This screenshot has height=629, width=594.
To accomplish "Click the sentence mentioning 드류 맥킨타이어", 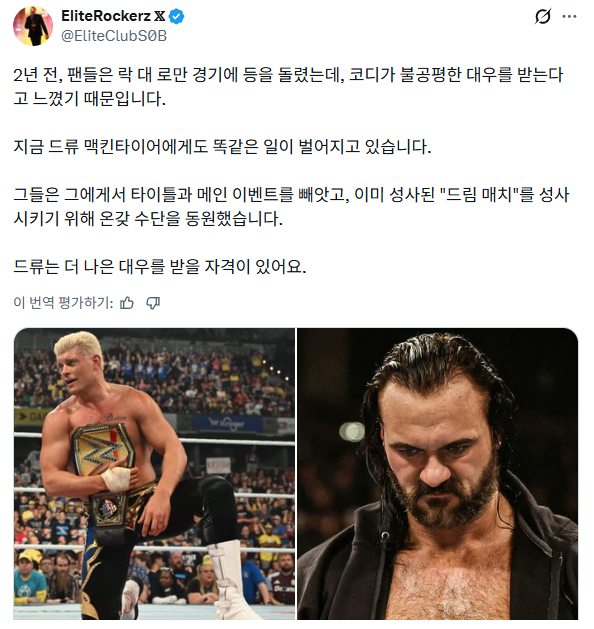I will 222,146.
